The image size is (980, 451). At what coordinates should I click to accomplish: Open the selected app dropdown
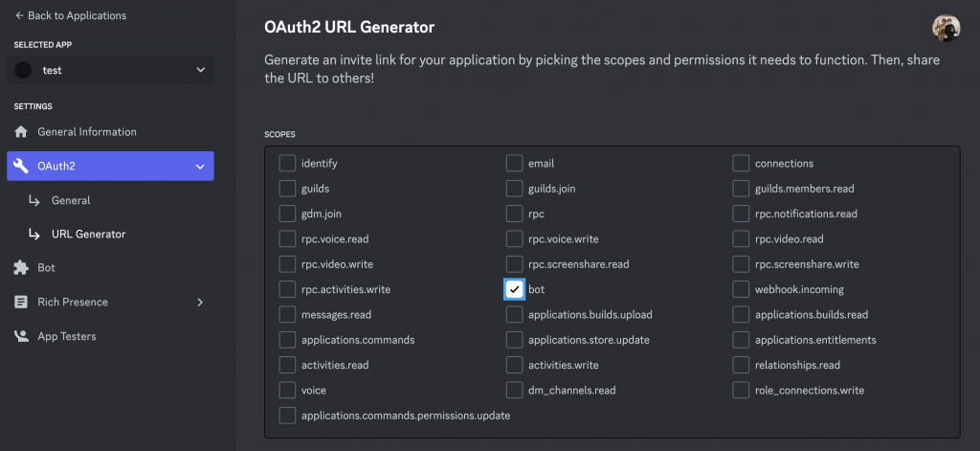tap(111, 70)
